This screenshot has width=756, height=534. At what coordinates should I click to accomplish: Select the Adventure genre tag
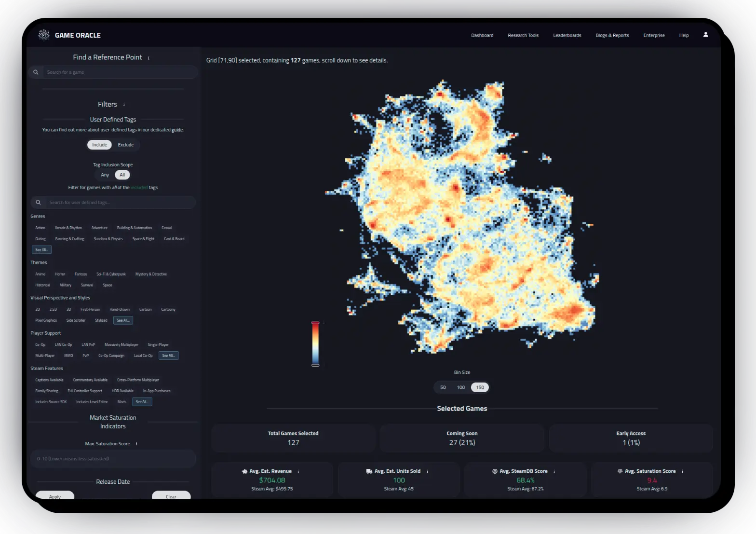[99, 228]
